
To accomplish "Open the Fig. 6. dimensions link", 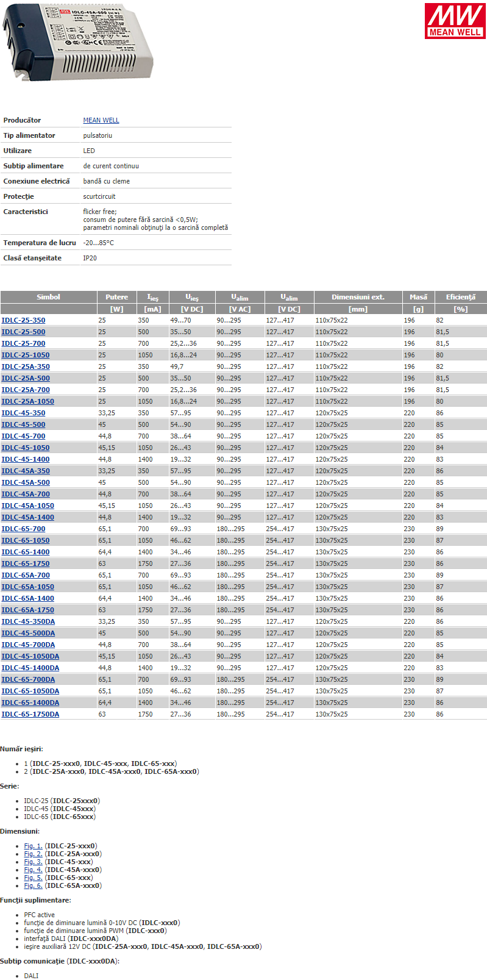I will [33, 885].
